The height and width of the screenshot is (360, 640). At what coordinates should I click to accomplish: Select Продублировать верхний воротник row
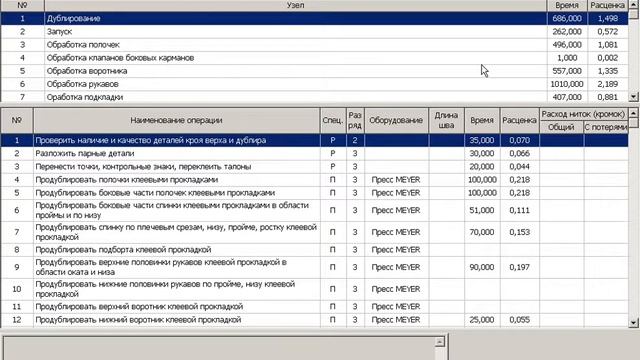click(314, 307)
